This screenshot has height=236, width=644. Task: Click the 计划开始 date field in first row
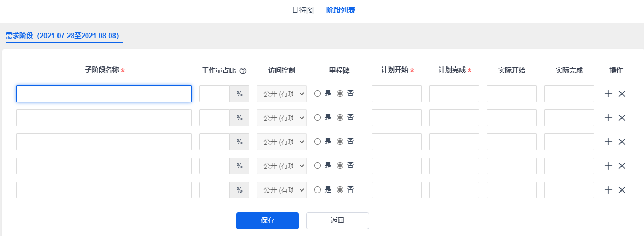click(396, 94)
